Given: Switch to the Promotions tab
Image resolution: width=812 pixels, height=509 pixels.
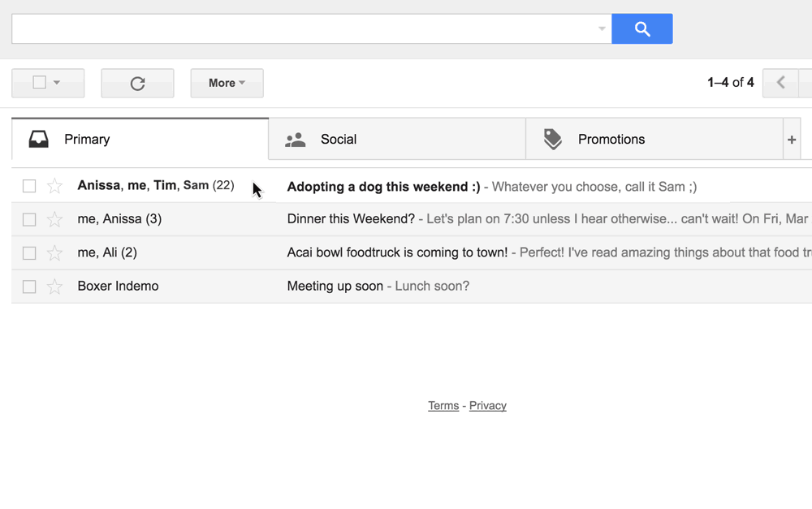Looking at the screenshot, I should point(611,140).
